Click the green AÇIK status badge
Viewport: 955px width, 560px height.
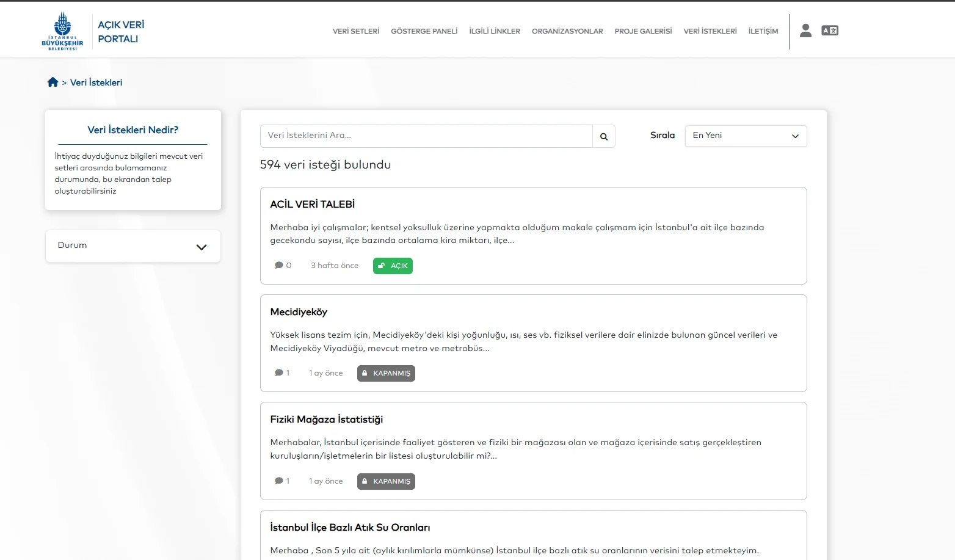point(393,266)
